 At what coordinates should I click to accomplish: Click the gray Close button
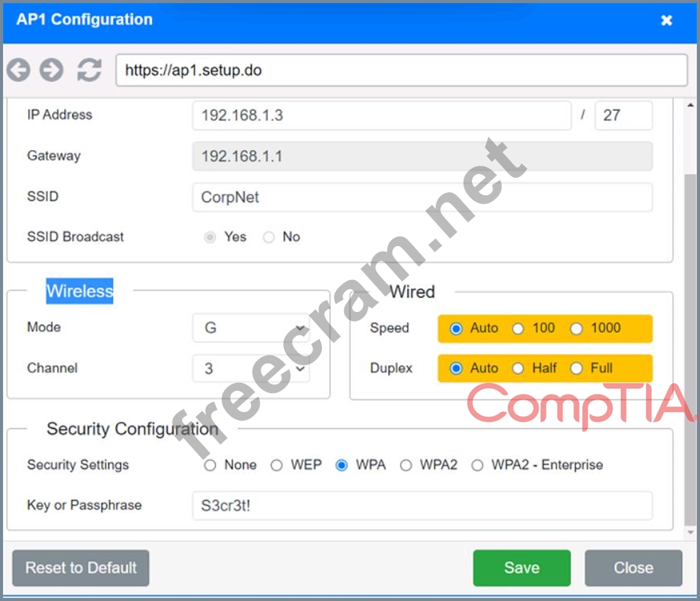pos(633,568)
